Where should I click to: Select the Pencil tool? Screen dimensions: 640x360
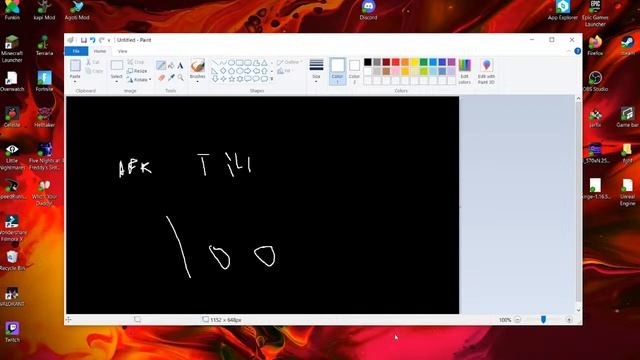pos(161,65)
